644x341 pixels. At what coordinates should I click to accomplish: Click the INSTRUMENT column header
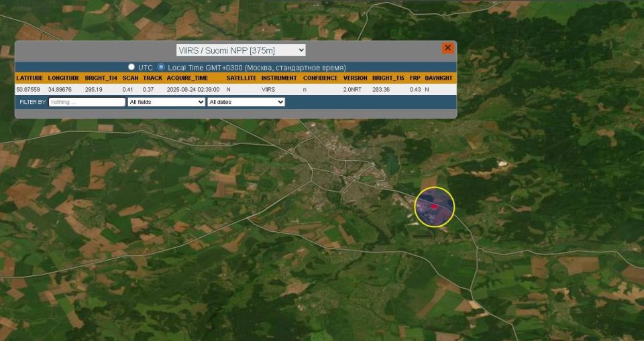[279, 78]
